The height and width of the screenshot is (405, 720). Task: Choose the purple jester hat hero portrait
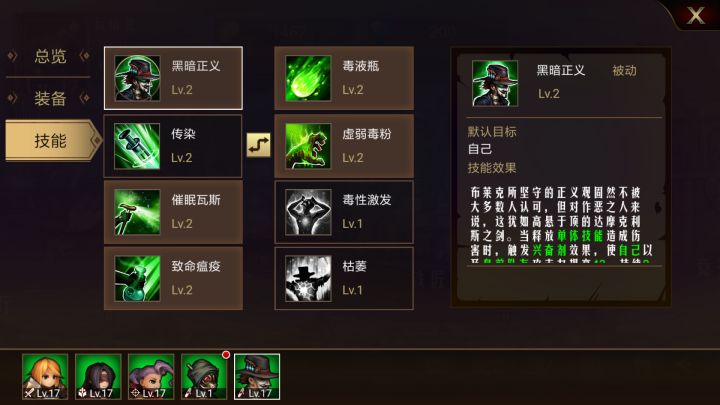point(151,377)
